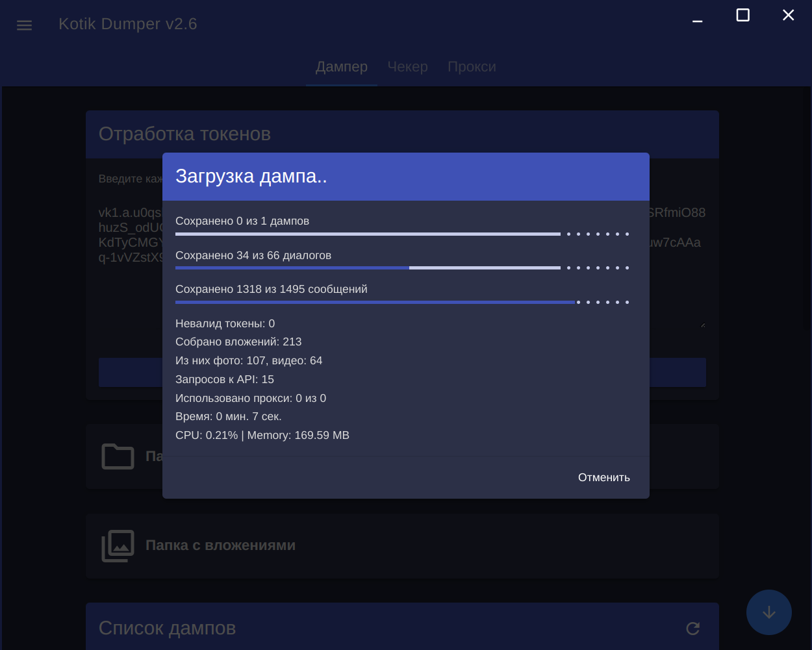Viewport: 812px width, 650px height.
Task: Click text Сохранено 1318 из 1495 сообщений
Action: (x=272, y=289)
